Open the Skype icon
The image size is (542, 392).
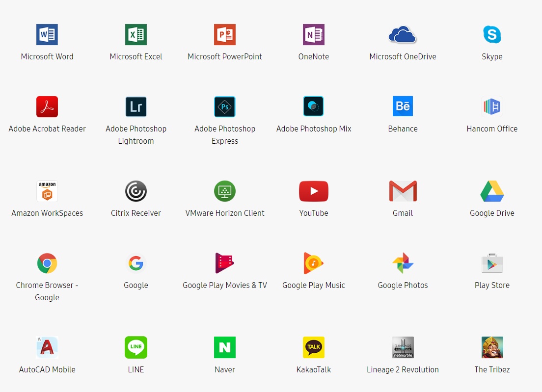[x=492, y=34]
